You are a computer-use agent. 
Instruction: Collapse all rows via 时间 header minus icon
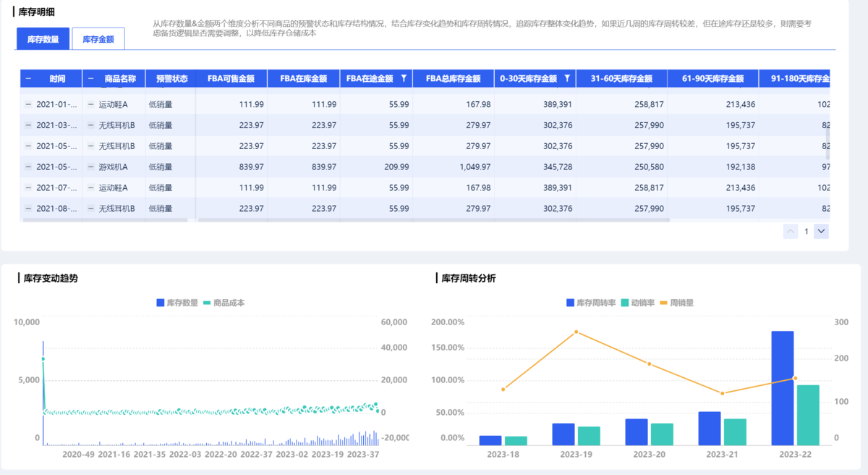click(x=28, y=78)
